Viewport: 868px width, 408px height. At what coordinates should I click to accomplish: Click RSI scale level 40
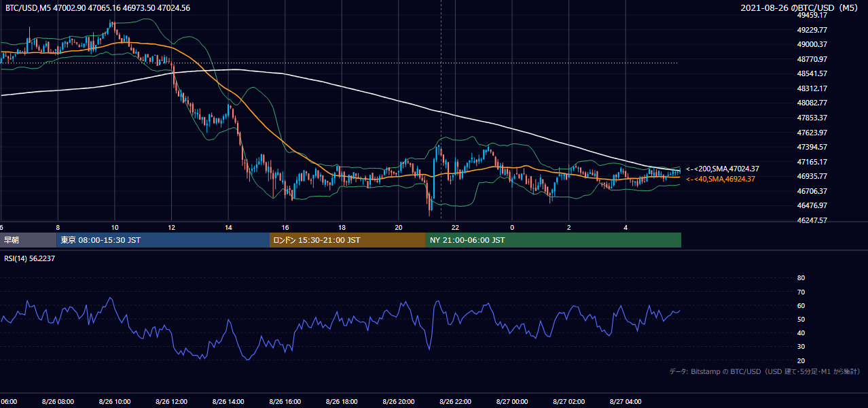[801, 333]
